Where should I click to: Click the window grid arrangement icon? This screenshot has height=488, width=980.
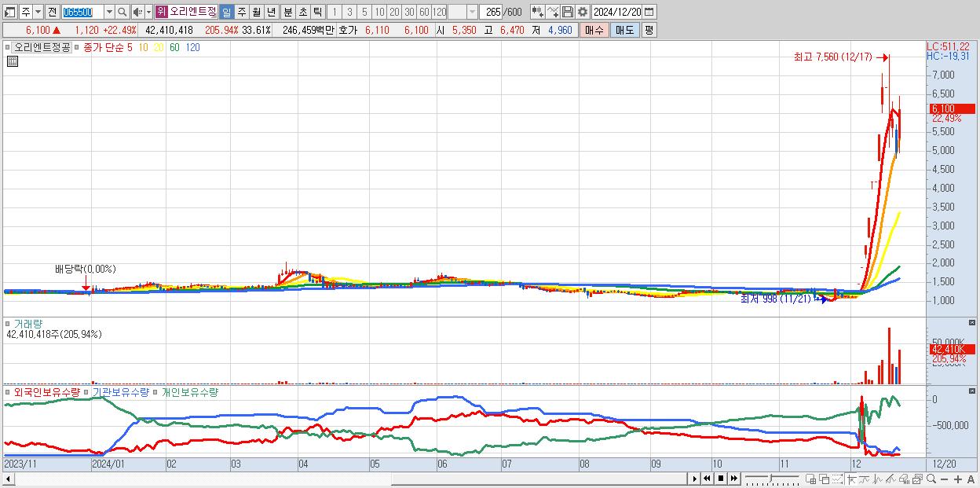pyautogui.click(x=811, y=479)
